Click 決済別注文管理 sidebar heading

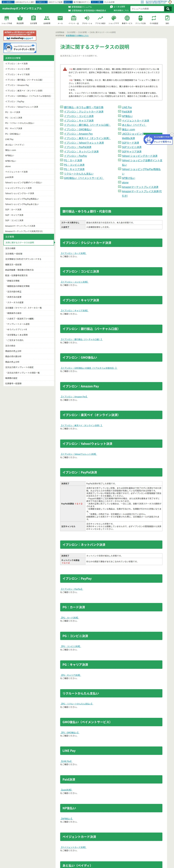(x=29, y=58)
